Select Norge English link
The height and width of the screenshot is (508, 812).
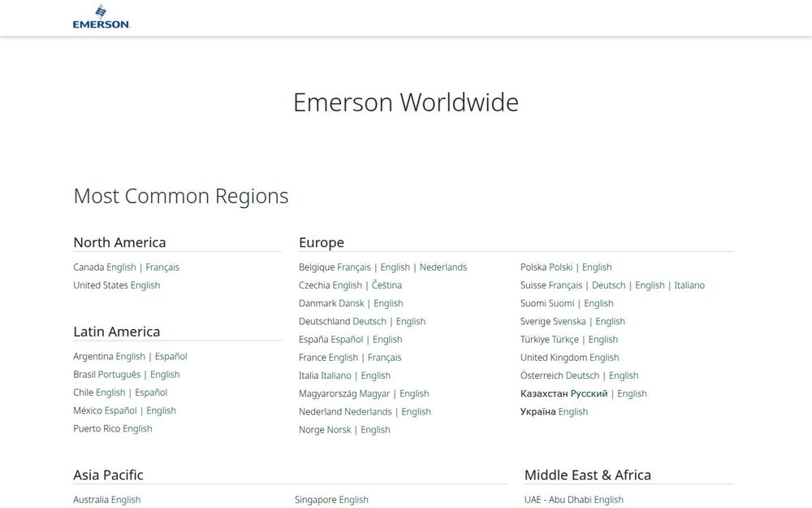point(375,430)
